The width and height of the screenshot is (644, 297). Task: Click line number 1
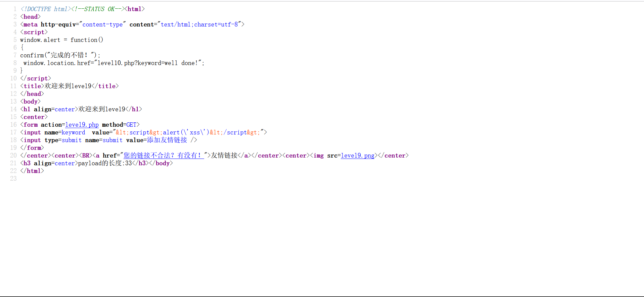point(15,9)
